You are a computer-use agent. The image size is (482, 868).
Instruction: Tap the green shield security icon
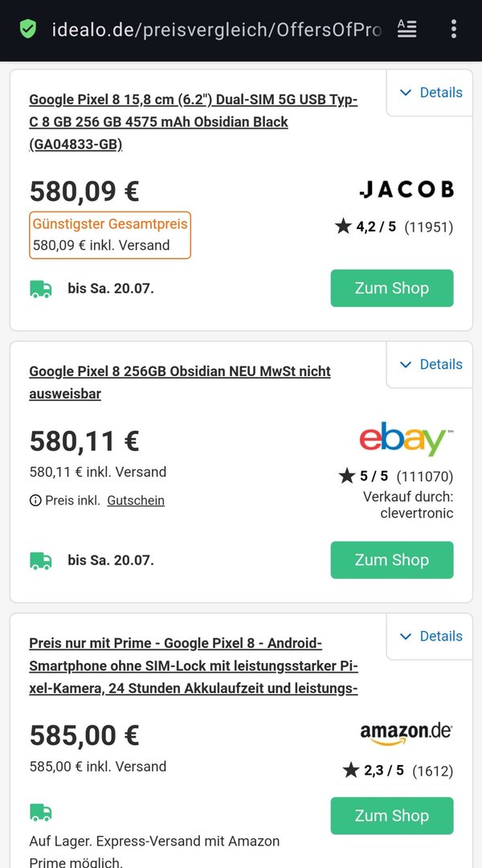[28, 30]
